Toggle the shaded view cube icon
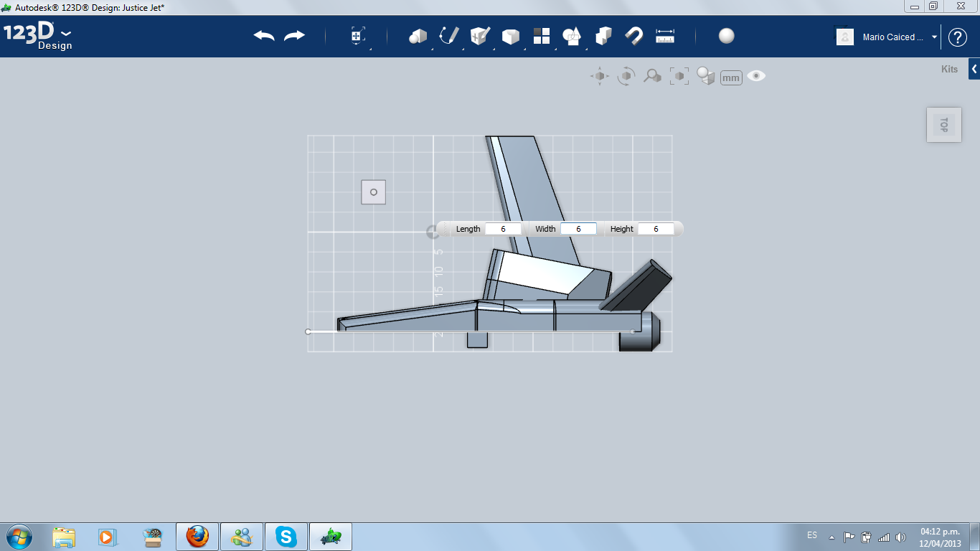Image resolution: width=980 pixels, height=551 pixels. pyautogui.click(x=706, y=76)
